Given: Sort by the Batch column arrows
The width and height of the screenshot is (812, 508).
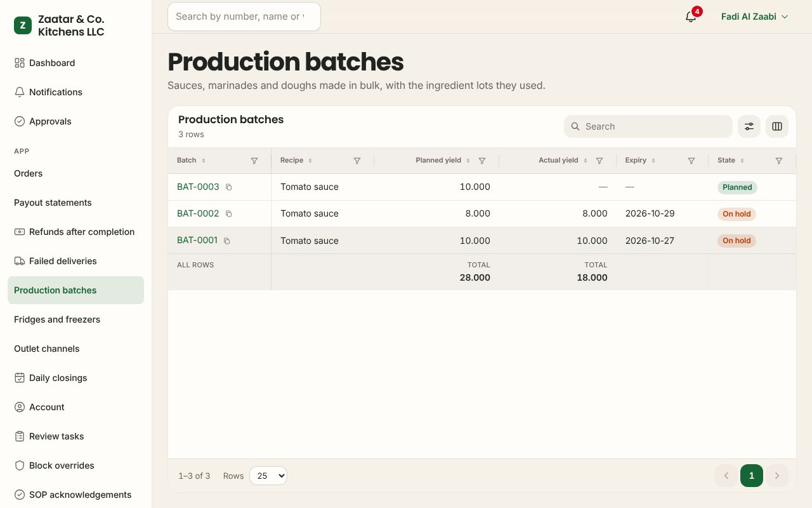Looking at the screenshot, I should (x=204, y=161).
